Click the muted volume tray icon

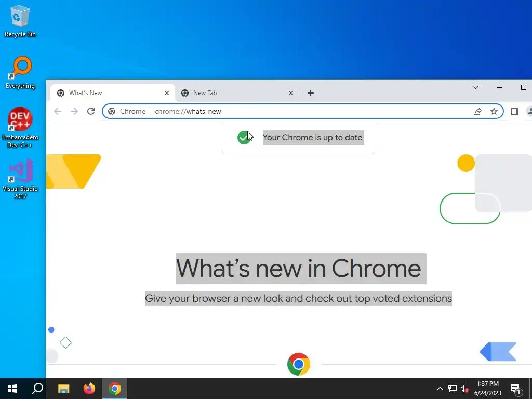[465, 389]
